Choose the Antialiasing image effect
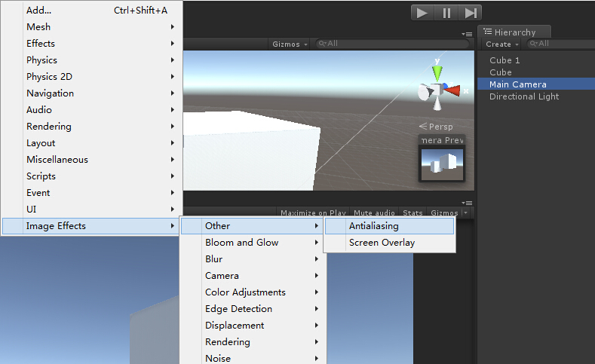 coord(390,226)
